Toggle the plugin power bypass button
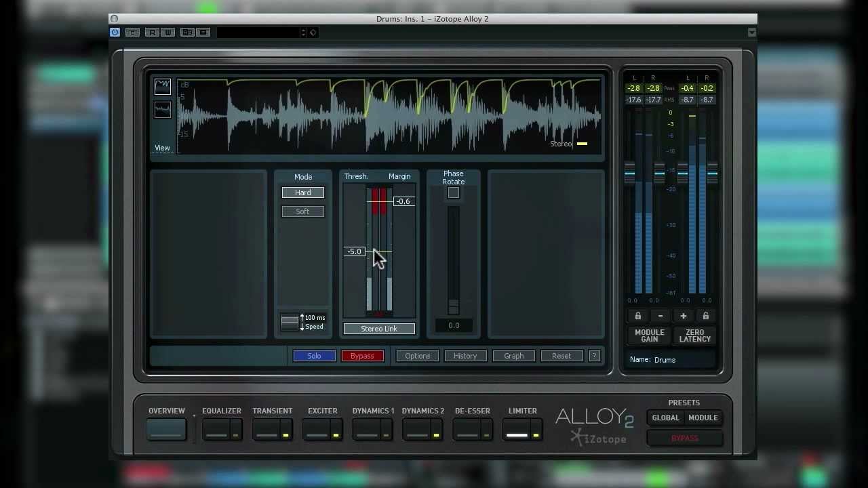The height and width of the screenshot is (488, 868). point(115,33)
